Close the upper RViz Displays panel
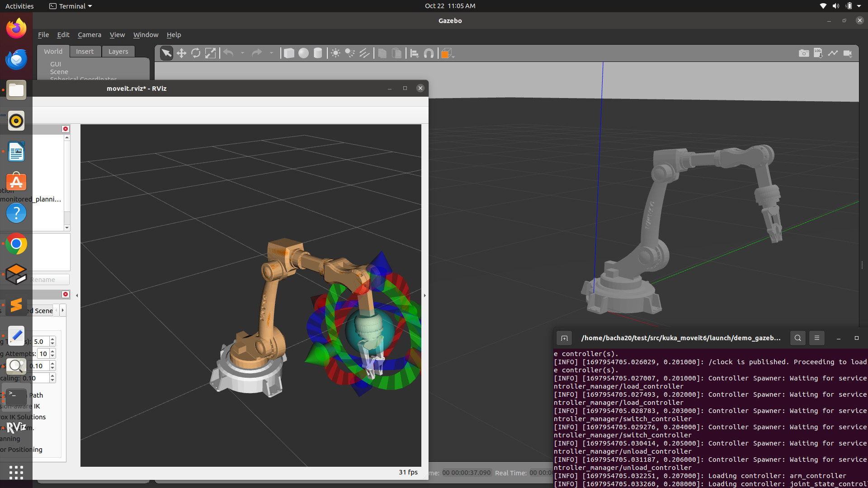This screenshot has width=868, height=488. (66, 129)
